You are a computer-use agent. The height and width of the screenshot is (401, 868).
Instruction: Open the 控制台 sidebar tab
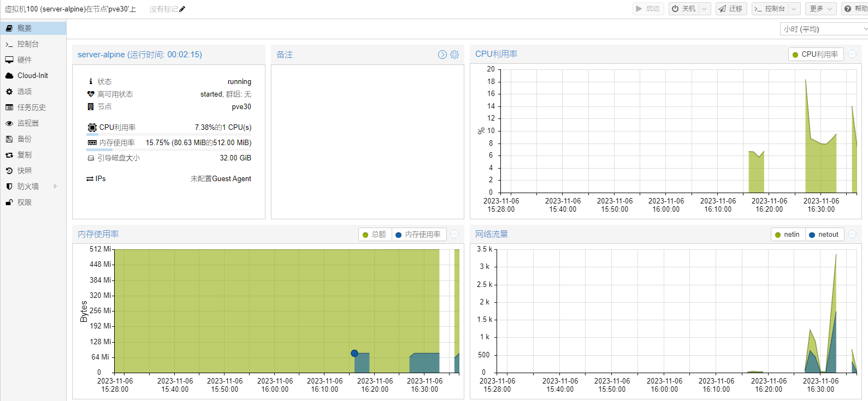tap(33, 44)
